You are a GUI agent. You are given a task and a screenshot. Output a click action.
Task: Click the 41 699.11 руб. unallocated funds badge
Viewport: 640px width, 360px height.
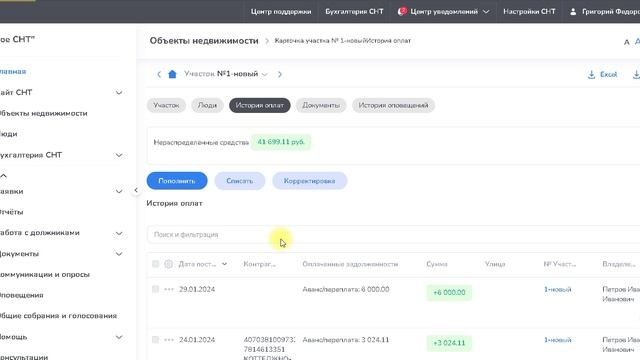(281, 142)
